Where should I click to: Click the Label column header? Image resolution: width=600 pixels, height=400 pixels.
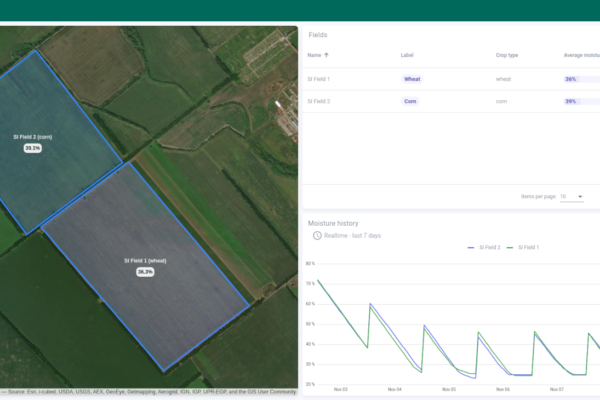click(406, 55)
